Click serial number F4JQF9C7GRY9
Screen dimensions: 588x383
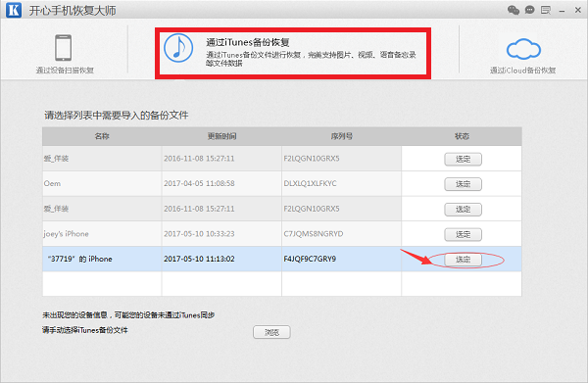tap(310, 259)
